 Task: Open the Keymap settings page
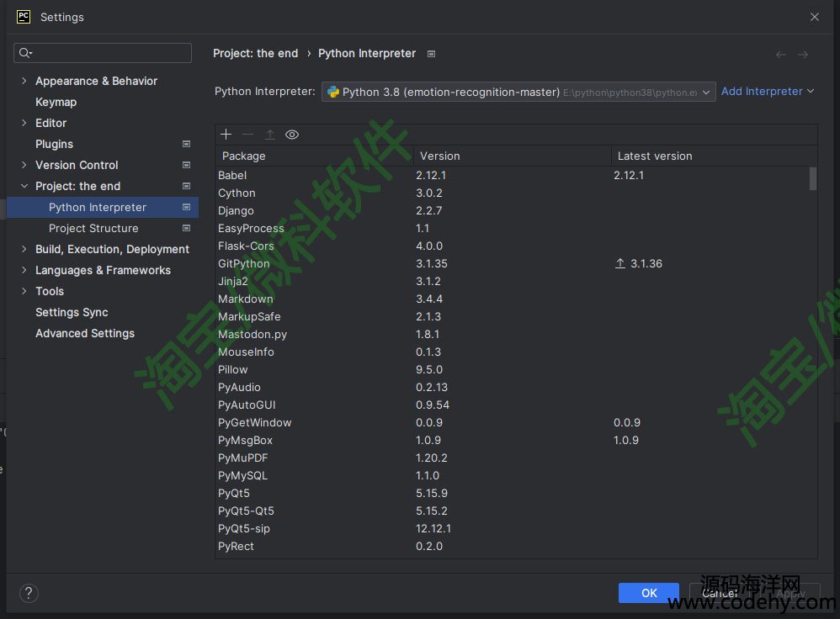[56, 103]
